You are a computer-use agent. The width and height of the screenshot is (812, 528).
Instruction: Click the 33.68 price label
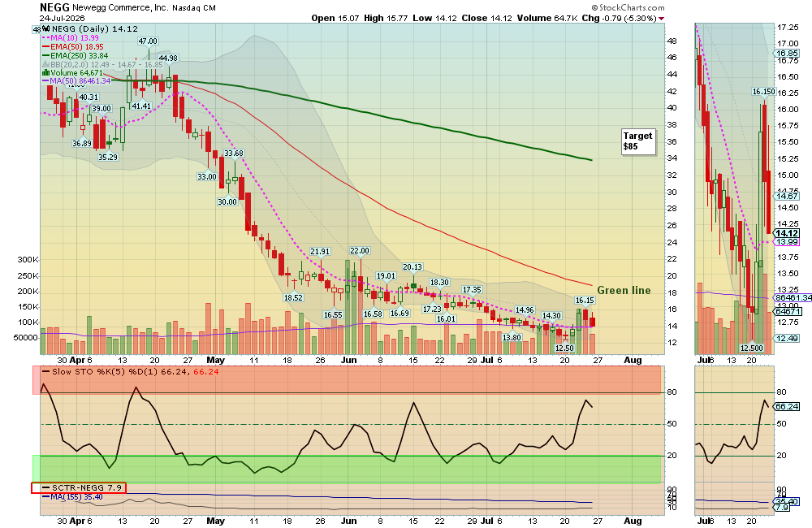tap(234, 154)
